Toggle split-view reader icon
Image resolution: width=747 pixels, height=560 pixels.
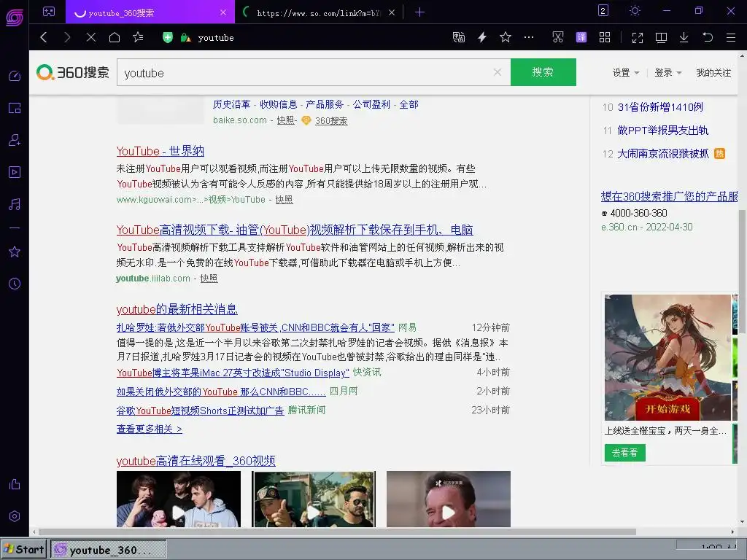tap(661, 37)
